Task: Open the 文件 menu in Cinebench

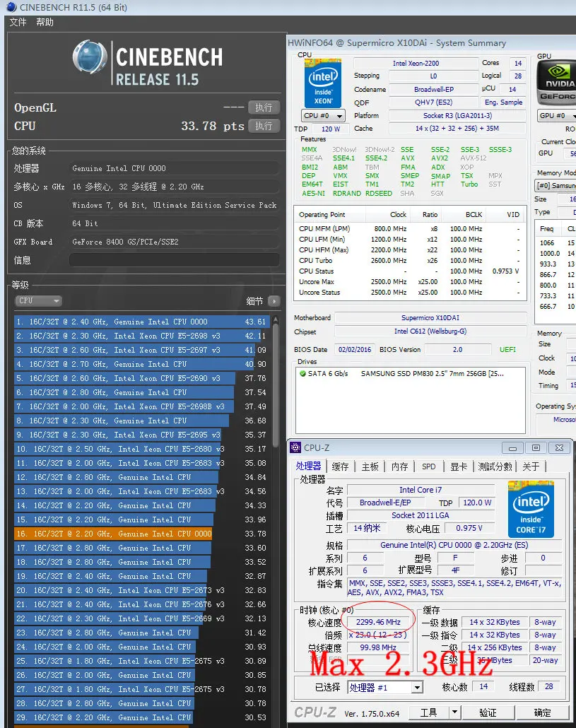Action: click(x=18, y=23)
